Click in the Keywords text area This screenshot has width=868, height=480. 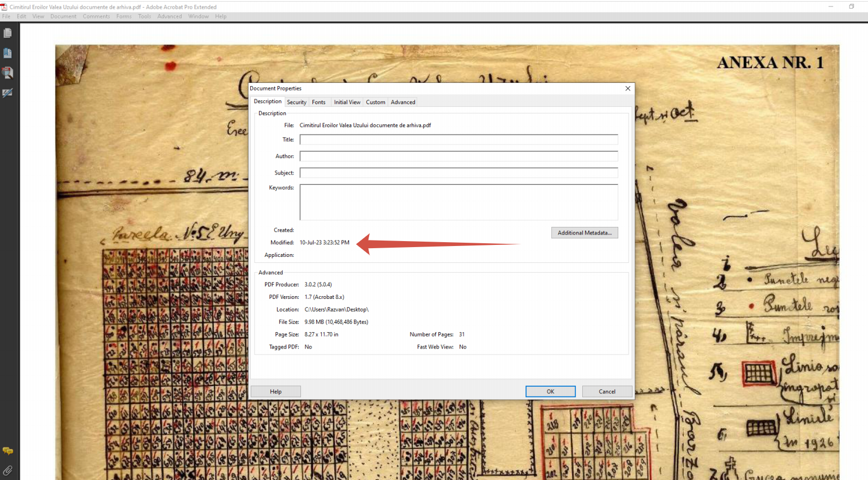pos(458,202)
